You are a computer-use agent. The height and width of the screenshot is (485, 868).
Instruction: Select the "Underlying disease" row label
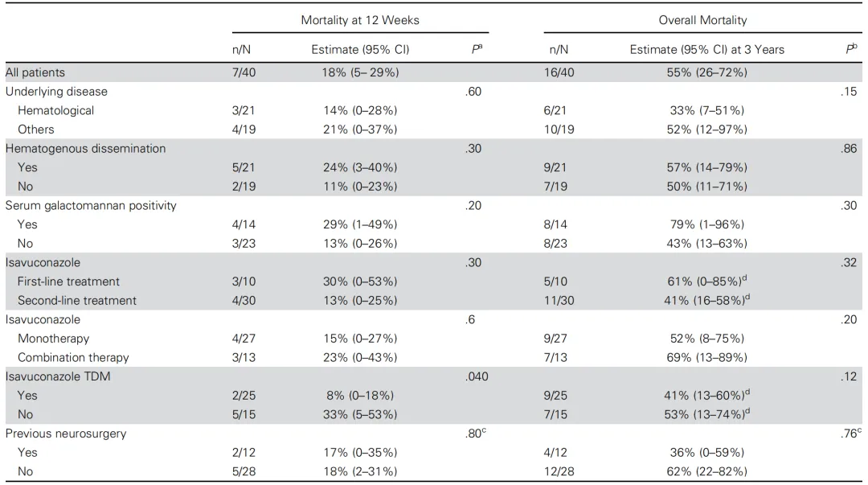pyautogui.click(x=56, y=92)
